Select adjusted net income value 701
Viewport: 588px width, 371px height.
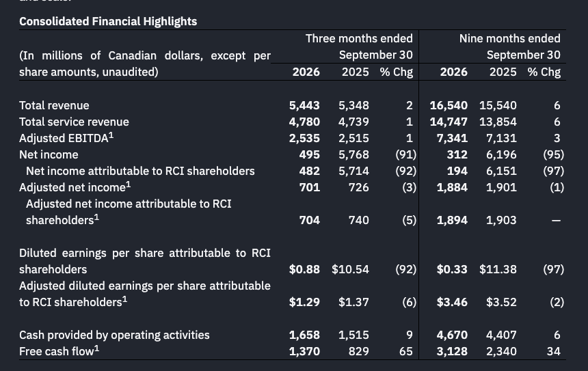(x=309, y=187)
